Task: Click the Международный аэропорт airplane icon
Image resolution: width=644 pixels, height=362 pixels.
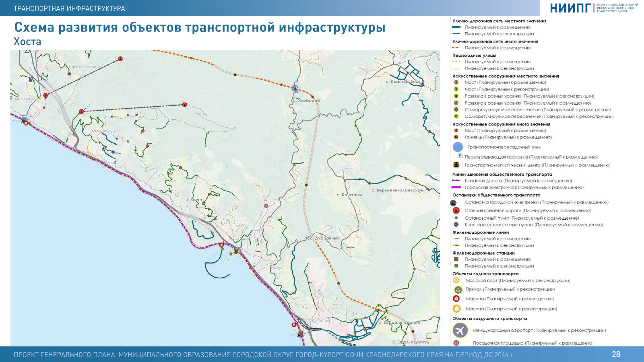Action: pyautogui.click(x=460, y=331)
